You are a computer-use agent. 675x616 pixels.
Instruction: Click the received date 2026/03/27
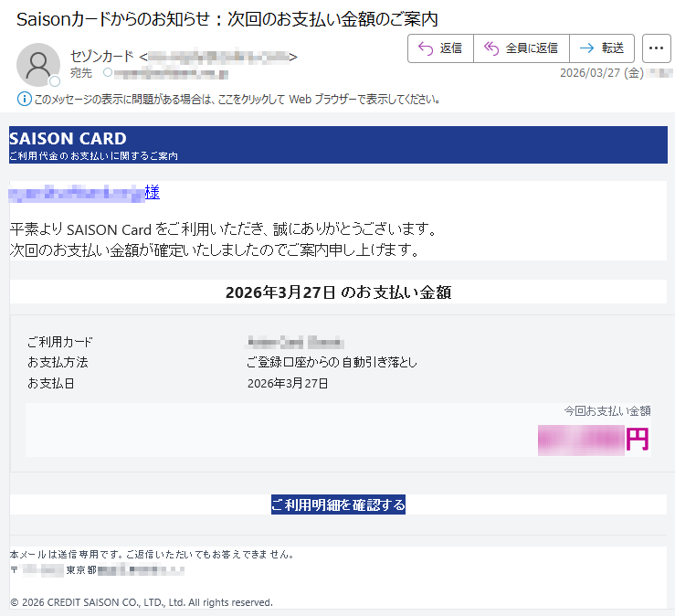pyautogui.click(x=589, y=72)
